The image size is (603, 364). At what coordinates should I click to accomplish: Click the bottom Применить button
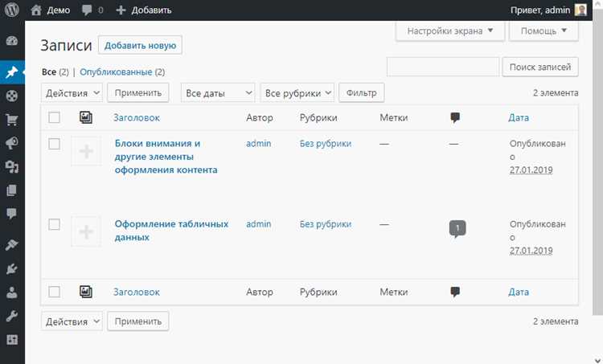[138, 321]
